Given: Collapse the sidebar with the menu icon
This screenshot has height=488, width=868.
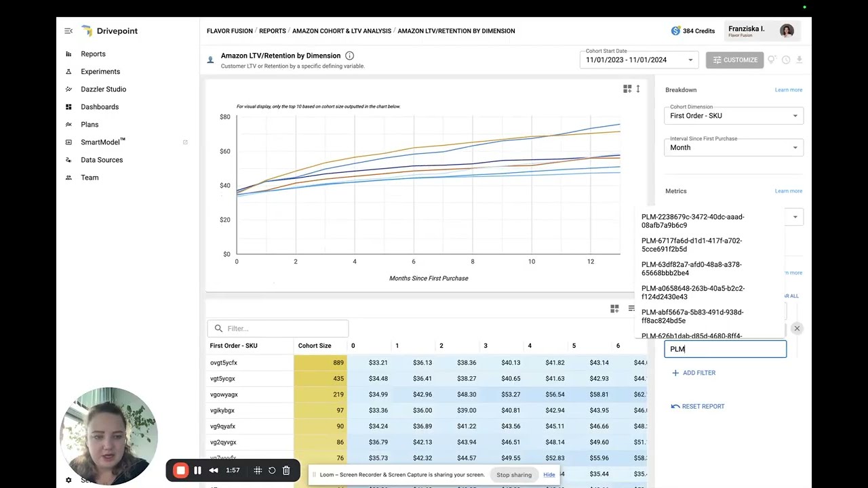Looking at the screenshot, I should [68, 31].
